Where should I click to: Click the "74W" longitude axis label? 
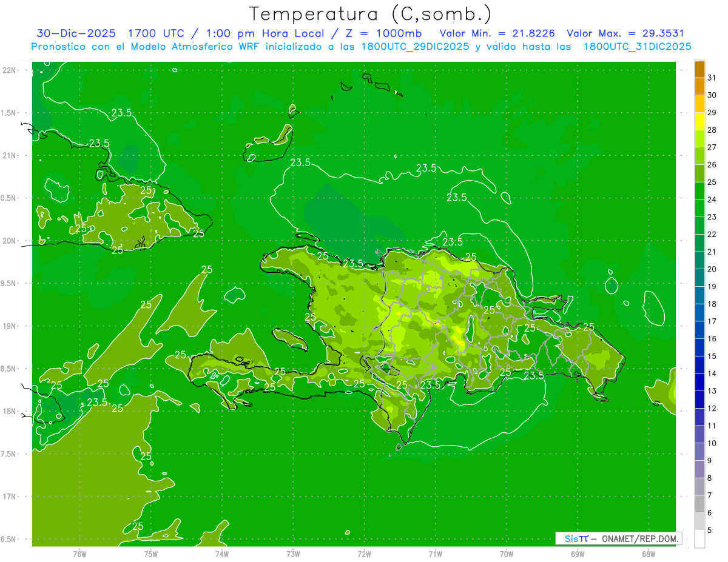[222, 554]
